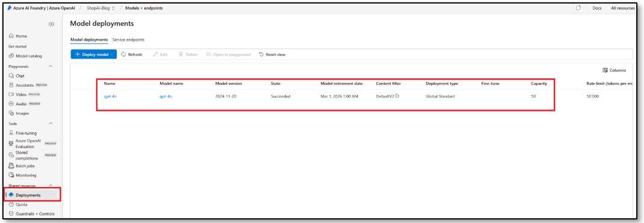644x223 pixels.
Task: Sort by Model version column header
Action: (229, 83)
